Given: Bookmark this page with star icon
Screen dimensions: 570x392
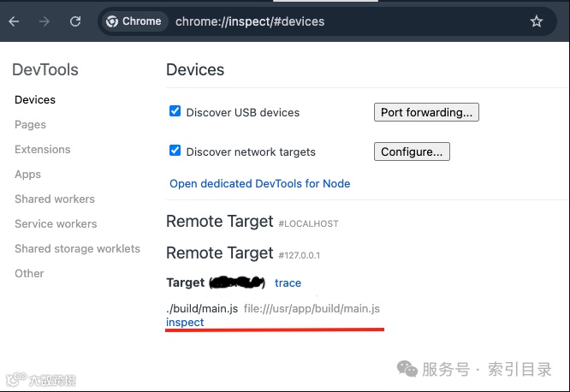Looking at the screenshot, I should point(536,21).
